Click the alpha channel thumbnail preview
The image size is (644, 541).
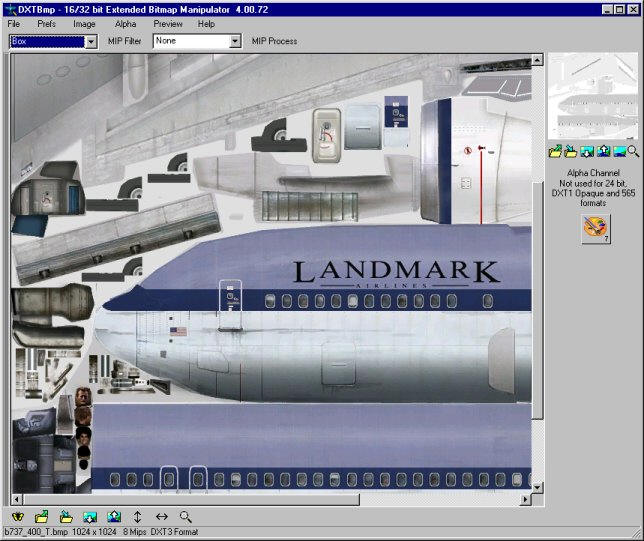[594, 96]
